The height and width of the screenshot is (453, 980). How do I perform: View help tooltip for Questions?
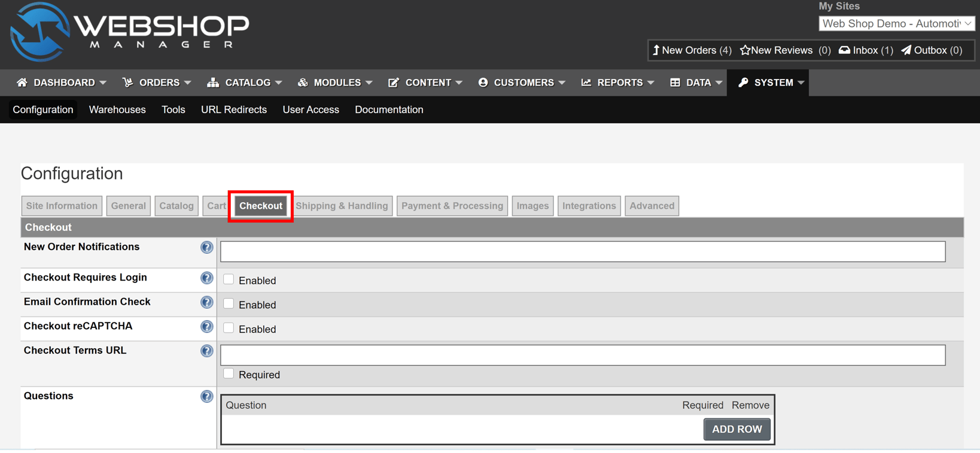(206, 397)
